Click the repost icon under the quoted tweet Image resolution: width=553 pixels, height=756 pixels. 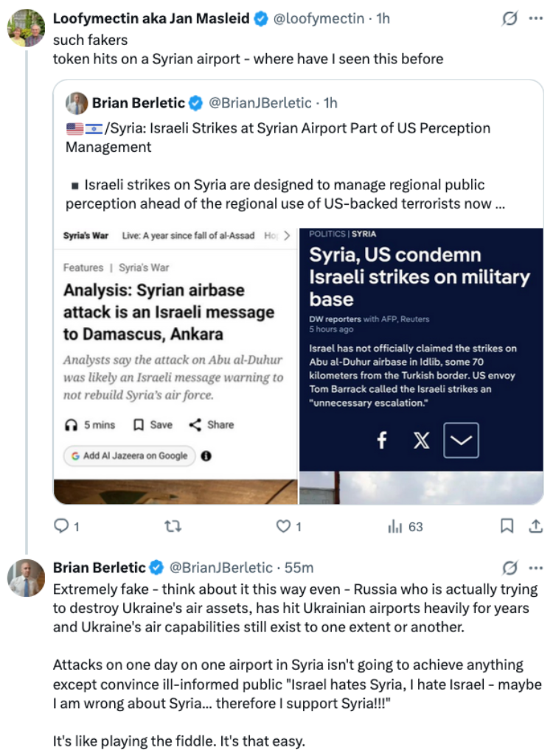click(173, 526)
